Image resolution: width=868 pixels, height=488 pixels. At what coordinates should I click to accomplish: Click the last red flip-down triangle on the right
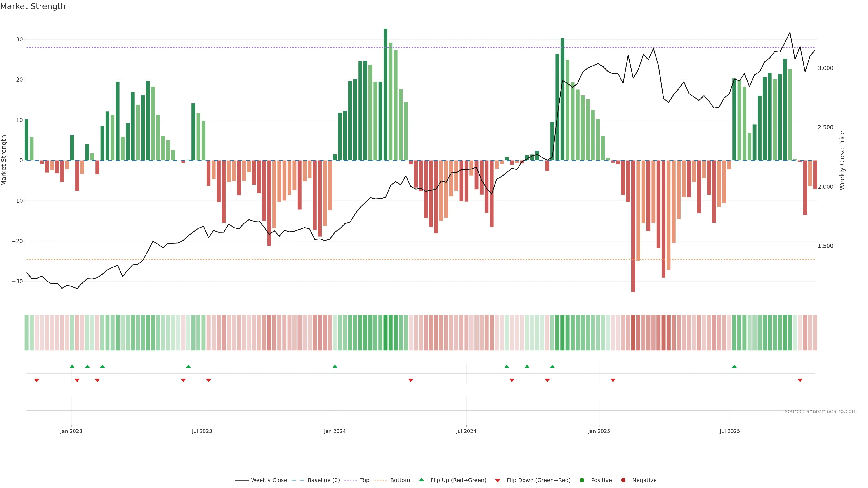800,380
